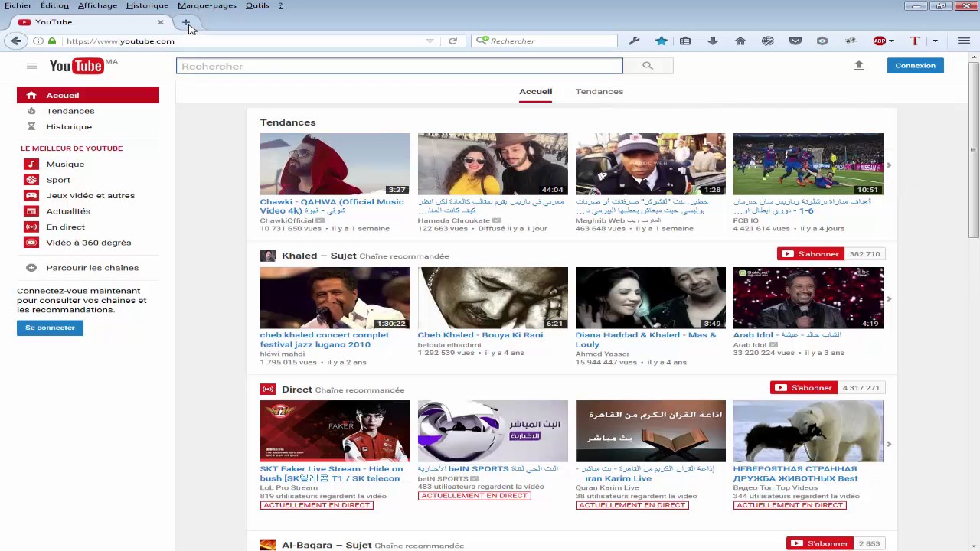The width and height of the screenshot is (980, 551).
Task: Click the upload video arrow icon
Action: click(859, 66)
